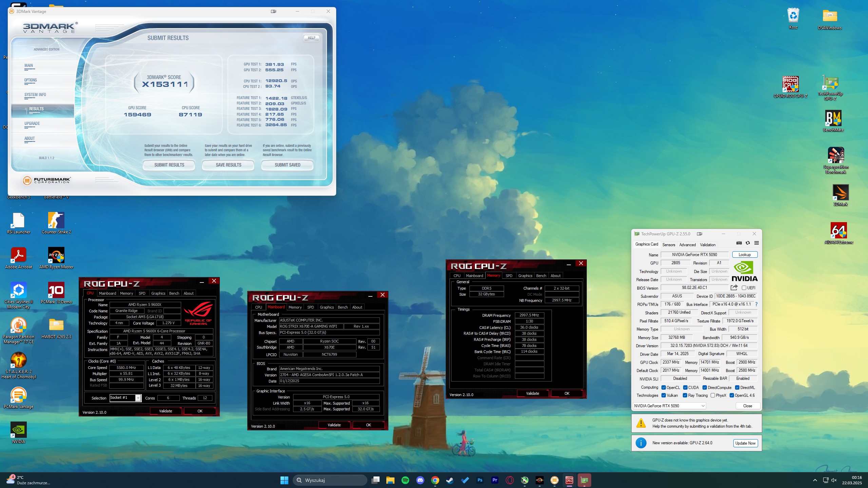
Task: Launch the PCMark Vantage desktop icon
Action: pyautogui.click(x=19, y=397)
